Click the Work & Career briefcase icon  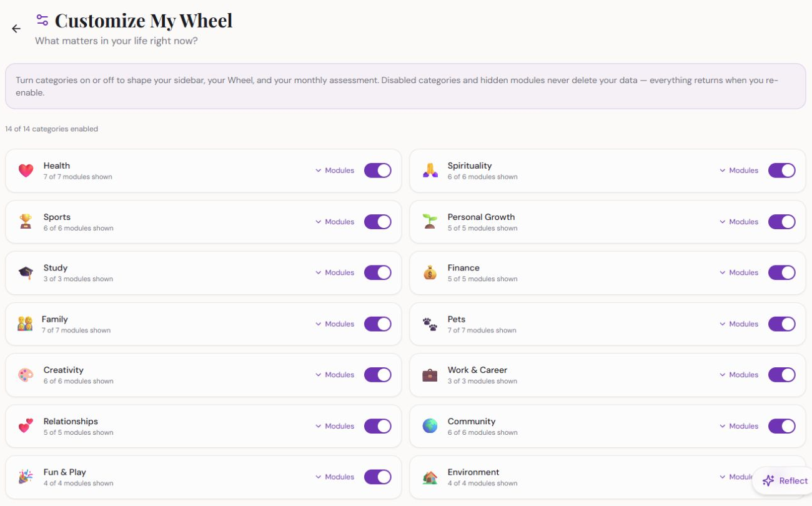pos(430,375)
